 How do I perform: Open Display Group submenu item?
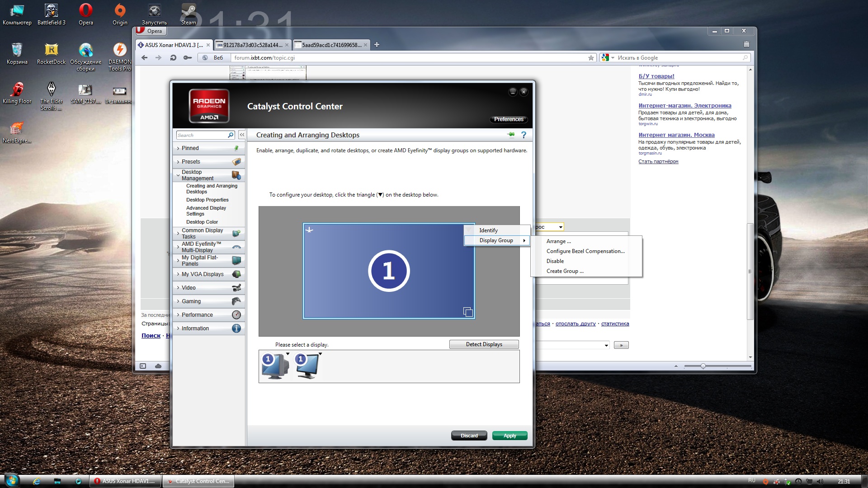[x=497, y=240]
